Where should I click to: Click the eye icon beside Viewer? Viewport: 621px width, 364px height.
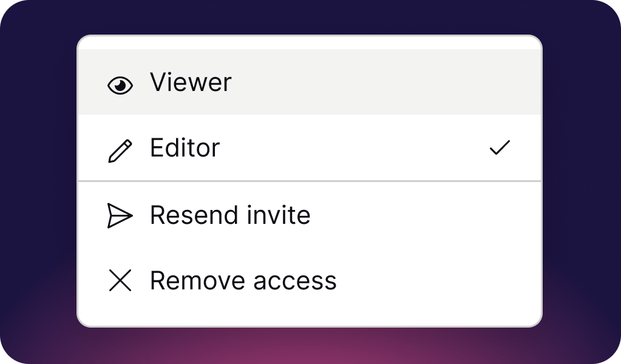point(120,86)
